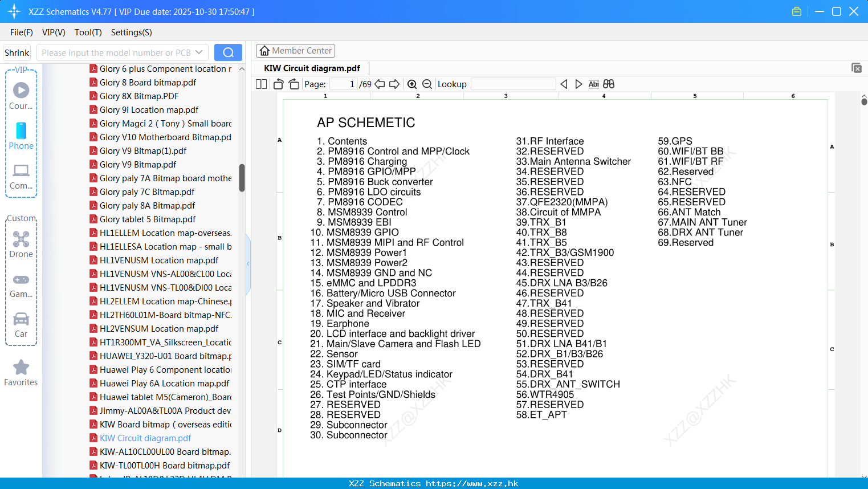Select the Car category icon
The height and width of the screenshot is (489, 868).
click(21, 319)
